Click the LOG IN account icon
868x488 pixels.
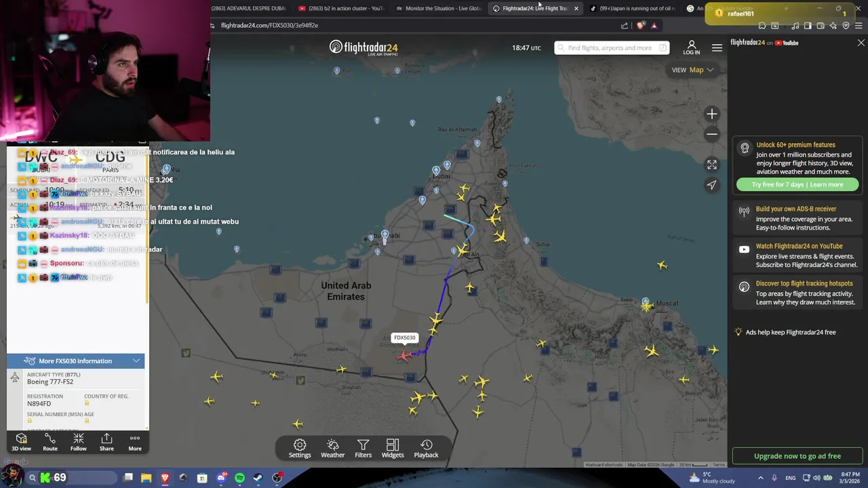point(692,47)
